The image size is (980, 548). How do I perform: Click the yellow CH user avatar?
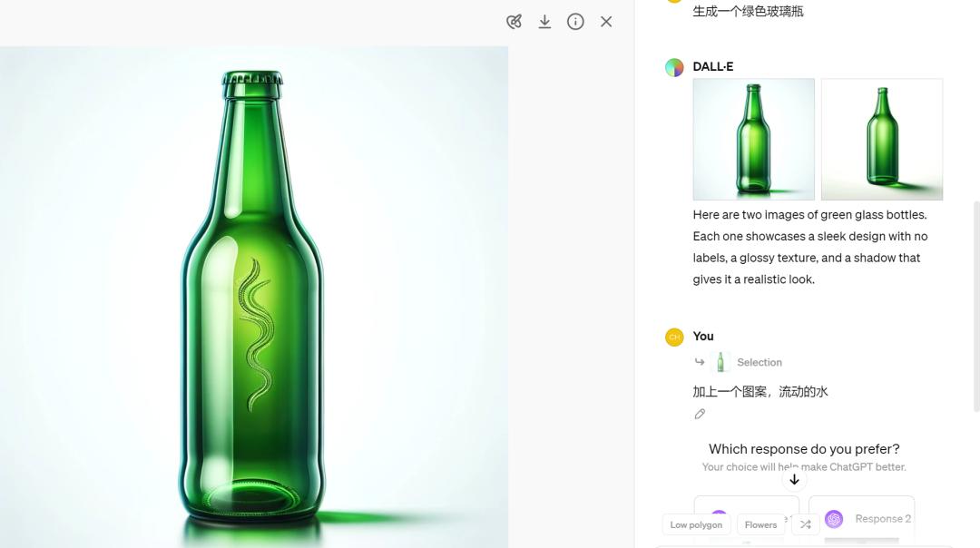pyautogui.click(x=674, y=337)
